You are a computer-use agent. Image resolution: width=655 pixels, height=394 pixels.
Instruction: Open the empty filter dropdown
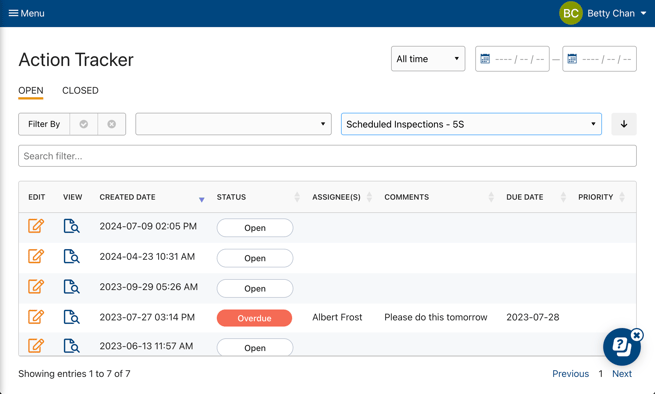233,124
